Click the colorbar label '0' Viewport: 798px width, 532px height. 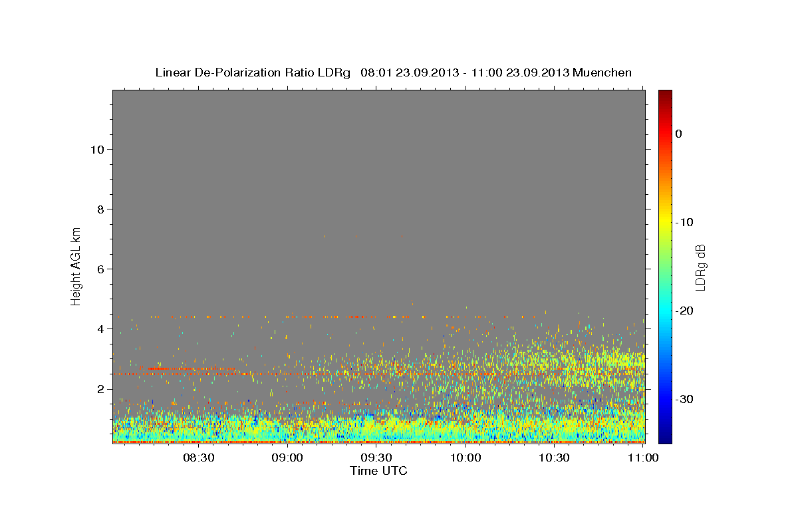[x=678, y=134]
